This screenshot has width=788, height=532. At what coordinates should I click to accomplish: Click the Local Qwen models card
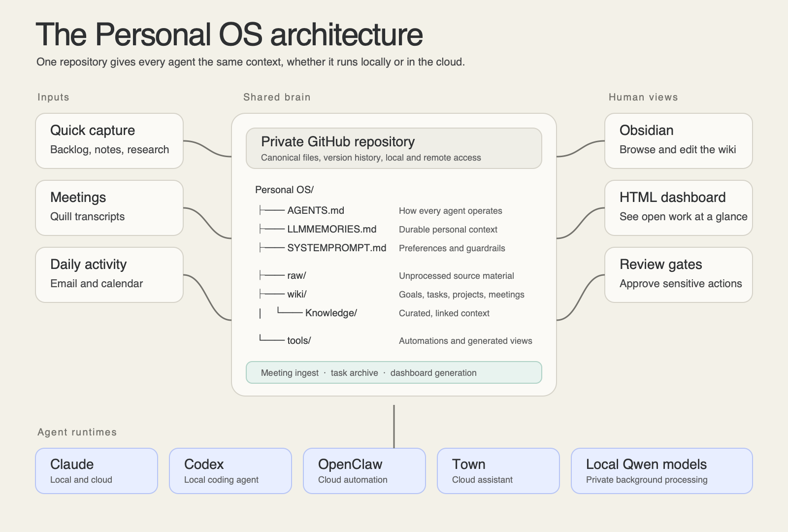pyautogui.click(x=662, y=471)
